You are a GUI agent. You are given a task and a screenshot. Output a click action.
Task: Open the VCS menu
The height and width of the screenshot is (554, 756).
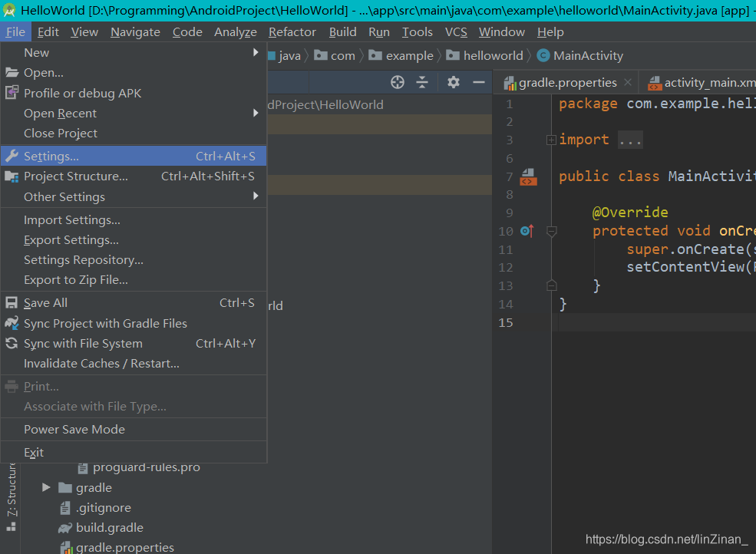pyautogui.click(x=456, y=31)
